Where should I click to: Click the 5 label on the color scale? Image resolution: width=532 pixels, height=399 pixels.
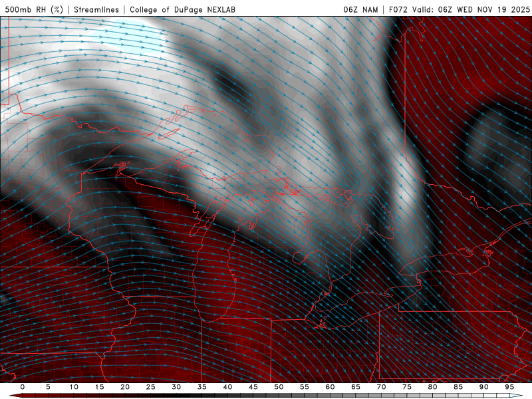[48, 387]
